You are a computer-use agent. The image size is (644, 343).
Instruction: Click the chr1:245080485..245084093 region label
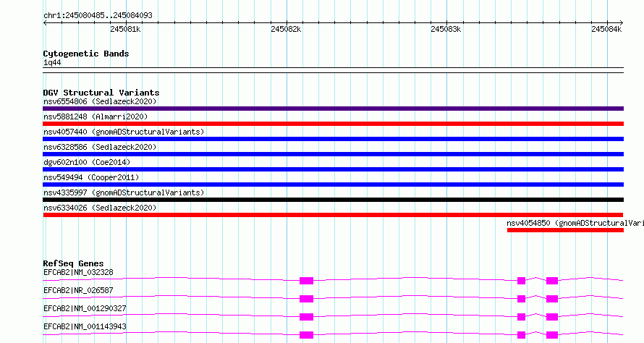point(98,16)
